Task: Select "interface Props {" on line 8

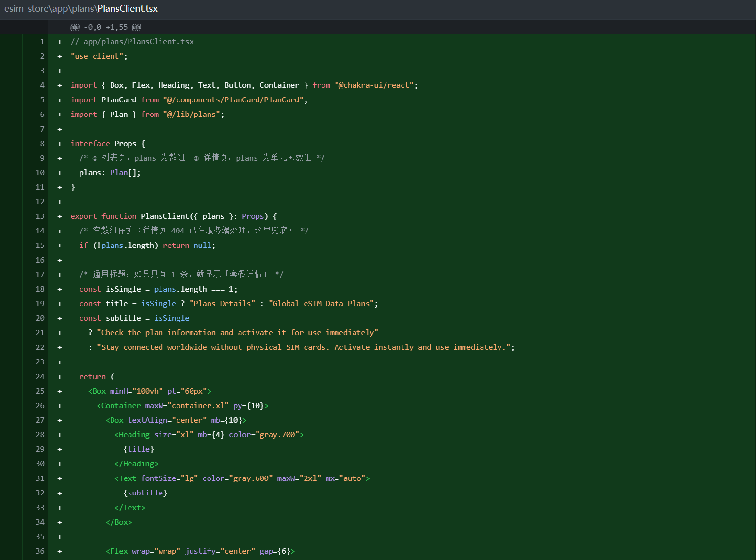Action: click(108, 144)
